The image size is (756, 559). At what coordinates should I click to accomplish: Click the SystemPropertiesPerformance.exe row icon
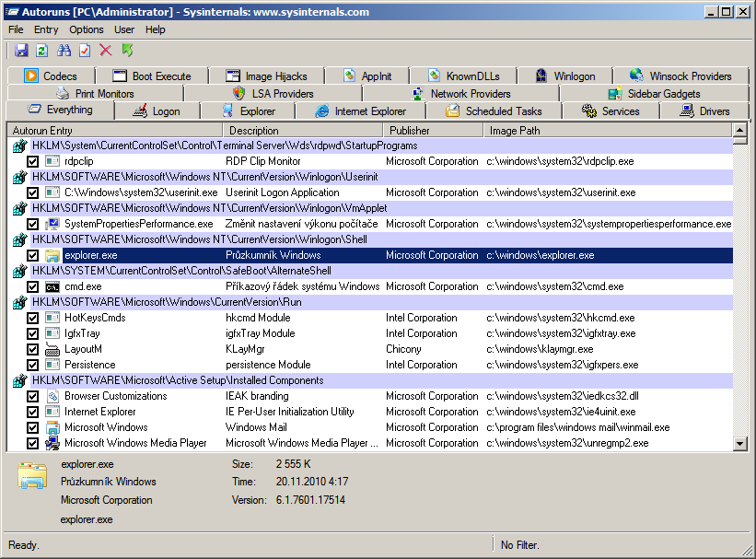point(52,225)
